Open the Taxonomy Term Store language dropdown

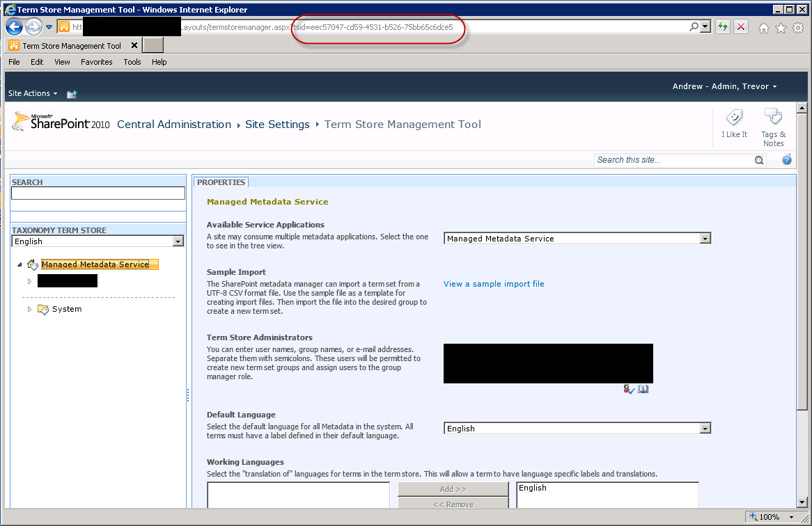tap(178, 241)
